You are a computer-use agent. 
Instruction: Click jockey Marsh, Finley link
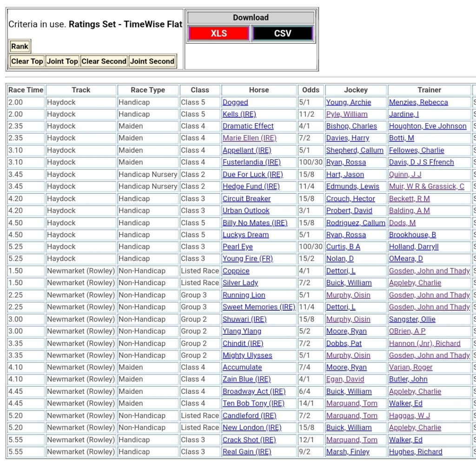(x=348, y=452)
